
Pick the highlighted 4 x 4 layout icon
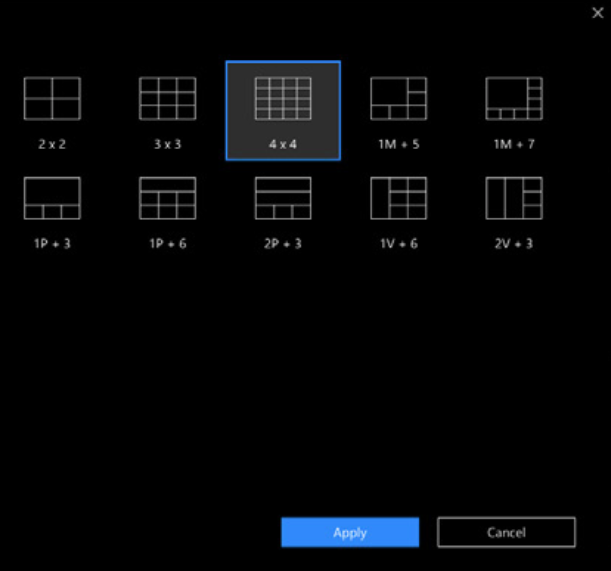point(283,99)
